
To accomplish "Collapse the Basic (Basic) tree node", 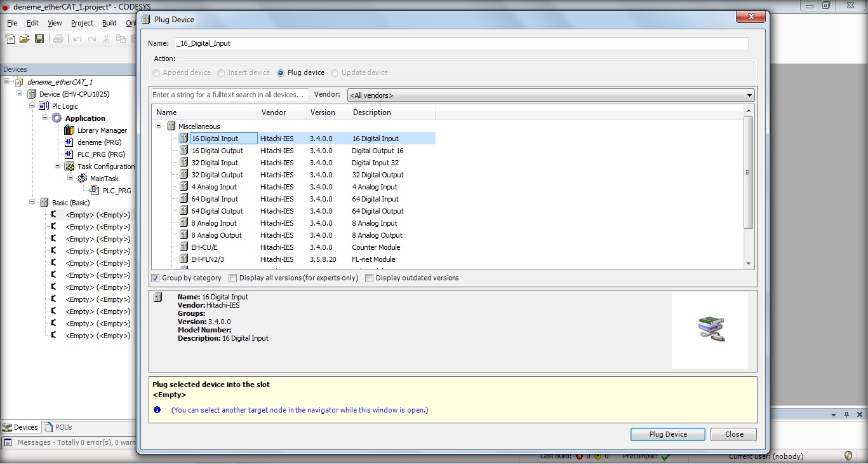I will [x=32, y=203].
